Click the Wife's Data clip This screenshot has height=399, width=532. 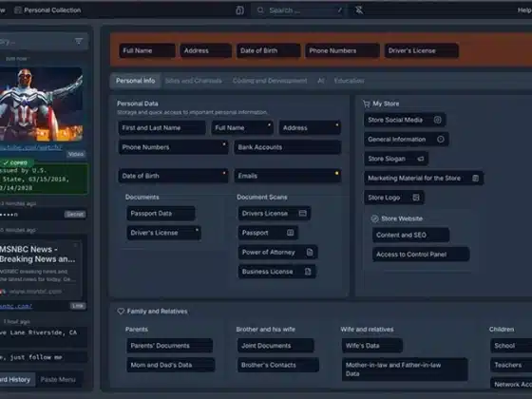[372, 346]
